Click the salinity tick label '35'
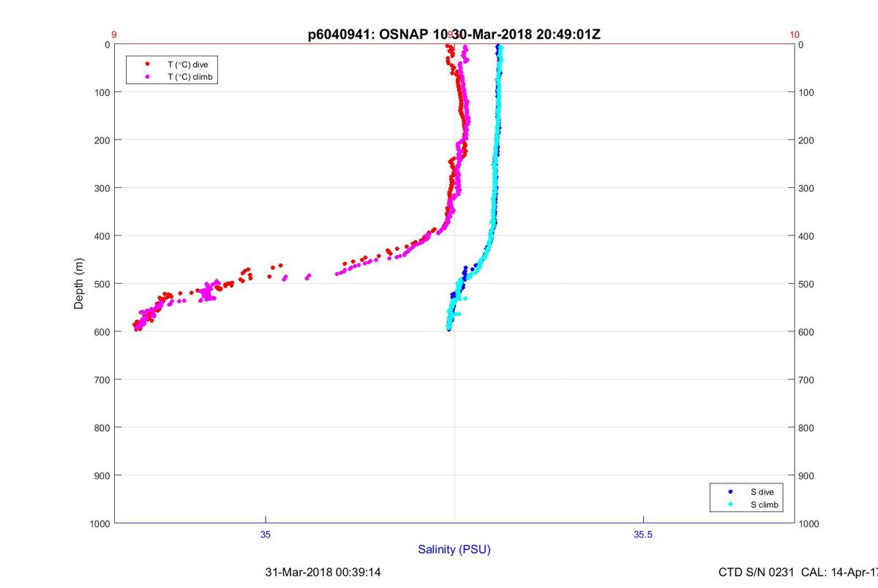This screenshot has height=588, width=878. pos(266,535)
